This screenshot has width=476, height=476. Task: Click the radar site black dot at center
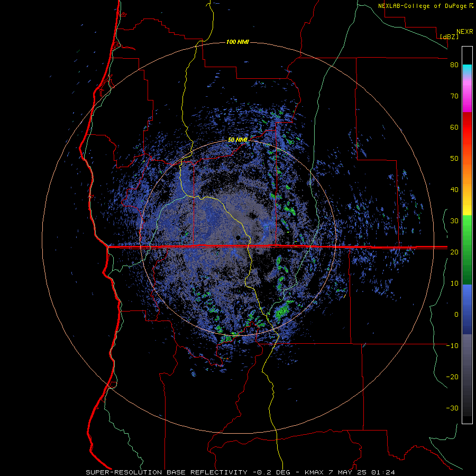pos(239,237)
